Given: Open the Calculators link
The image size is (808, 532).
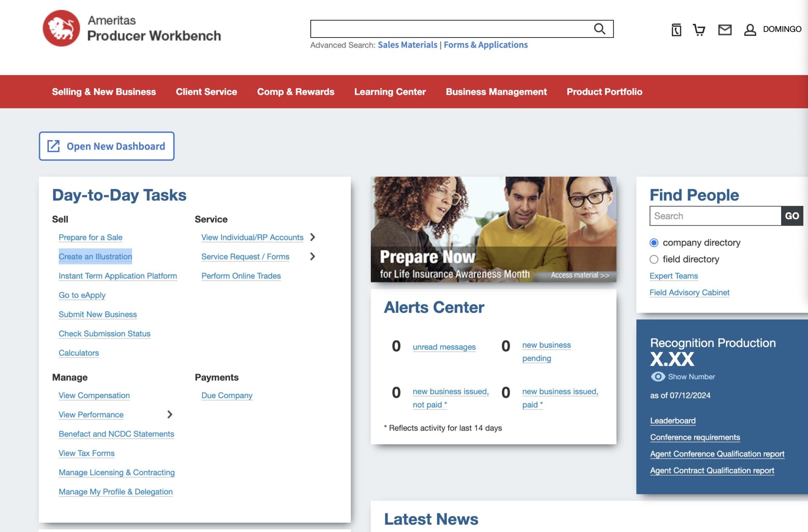Looking at the screenshot, I should [79, 353].
